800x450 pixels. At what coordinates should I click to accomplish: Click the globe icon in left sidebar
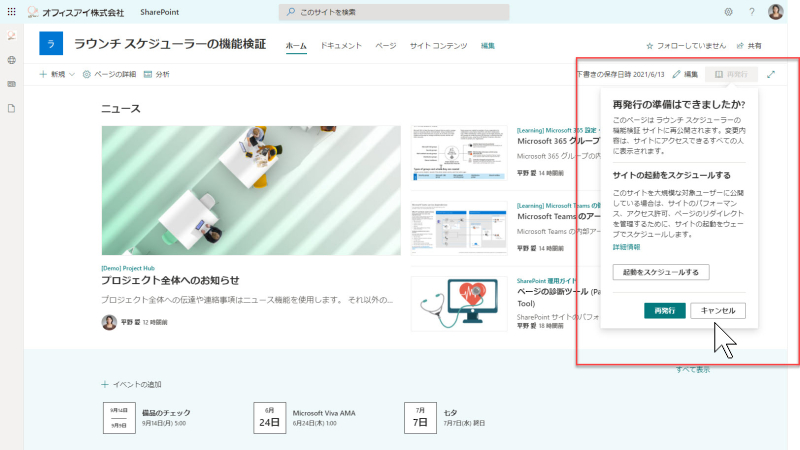(x=11, y=60)
